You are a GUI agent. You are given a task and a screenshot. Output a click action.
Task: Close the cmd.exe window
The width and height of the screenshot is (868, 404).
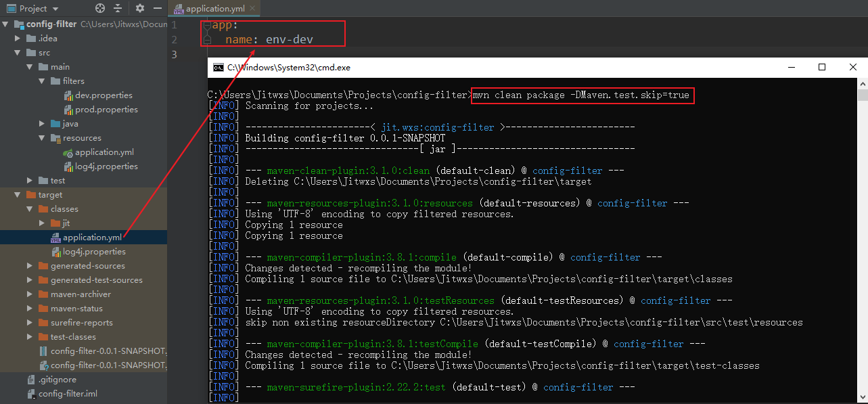[x=852, y=68]
